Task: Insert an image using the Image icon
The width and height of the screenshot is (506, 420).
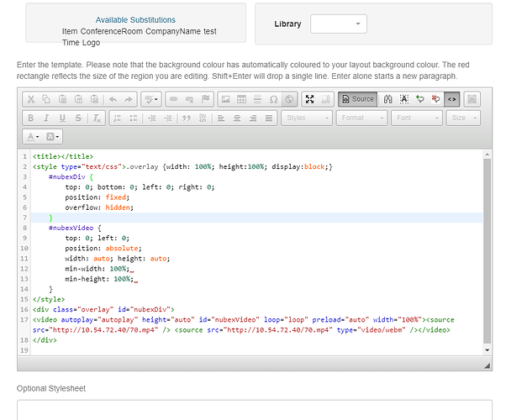Action: 226,99
